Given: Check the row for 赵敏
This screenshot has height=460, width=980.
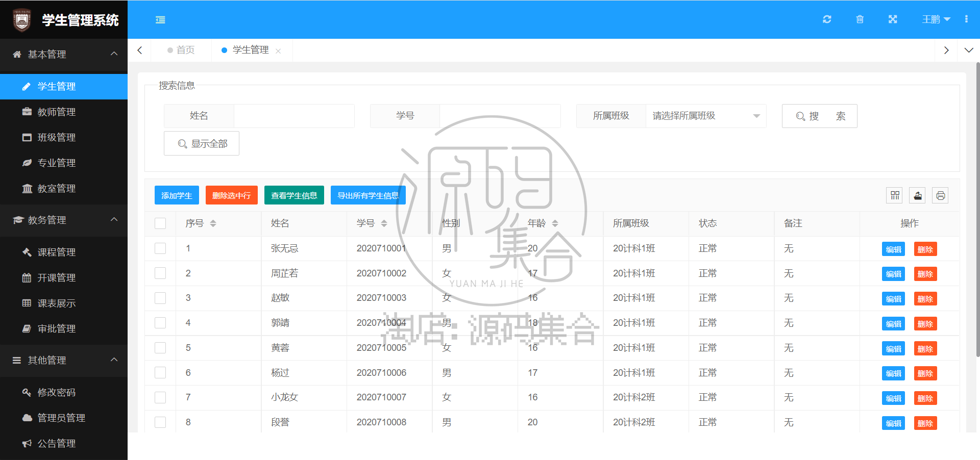Looking at the screenshot, I should click(160, 298).
